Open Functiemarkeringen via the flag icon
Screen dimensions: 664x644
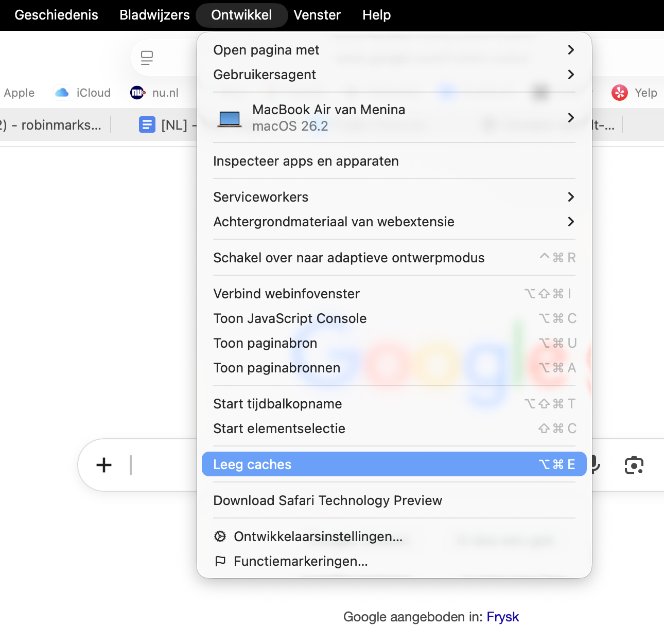click(x=220, y=561)
